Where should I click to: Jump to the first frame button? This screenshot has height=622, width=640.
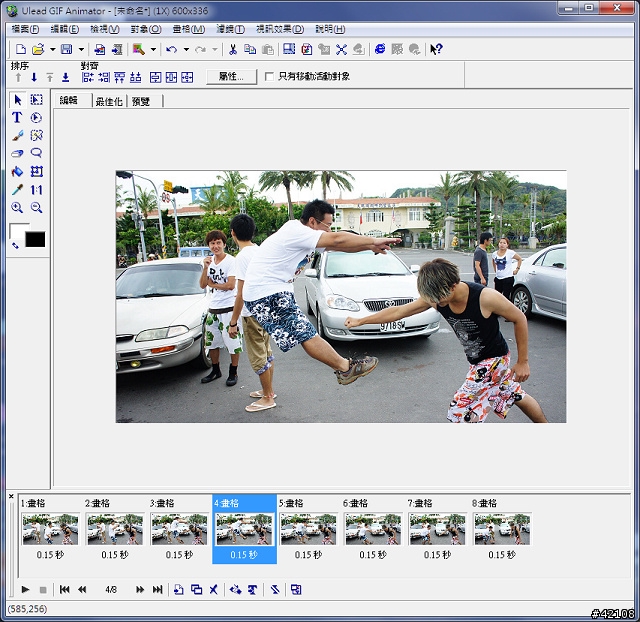pos(64,589)
